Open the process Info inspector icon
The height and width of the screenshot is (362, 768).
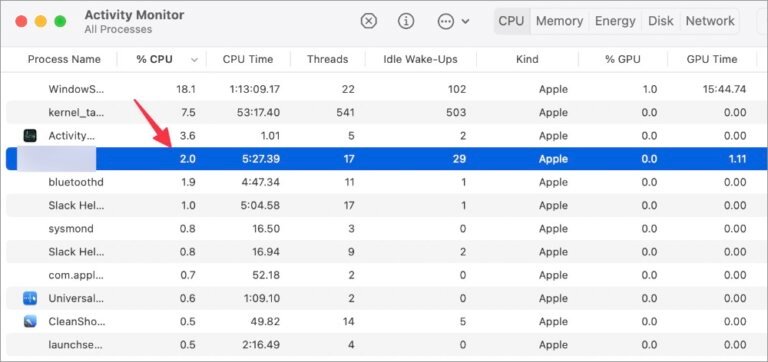pos(406,21)
